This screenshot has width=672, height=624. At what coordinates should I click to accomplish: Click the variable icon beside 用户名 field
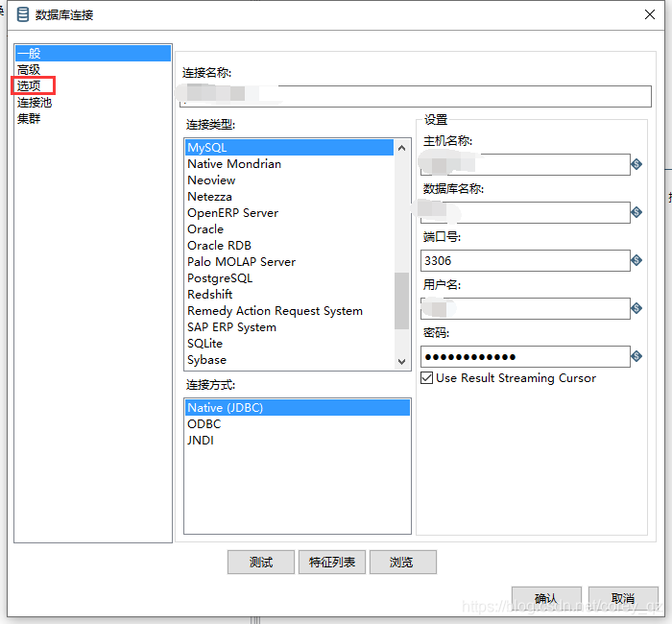click(636, 308)
